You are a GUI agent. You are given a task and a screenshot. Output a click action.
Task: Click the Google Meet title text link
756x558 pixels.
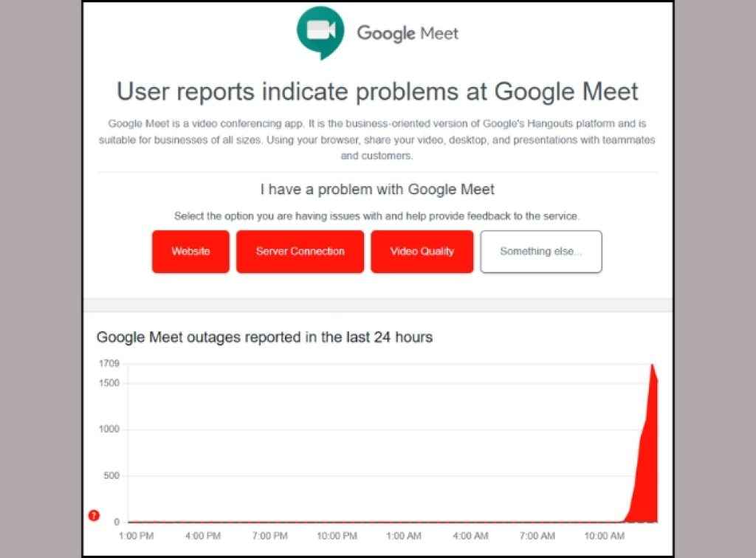(x=408, y=32)
